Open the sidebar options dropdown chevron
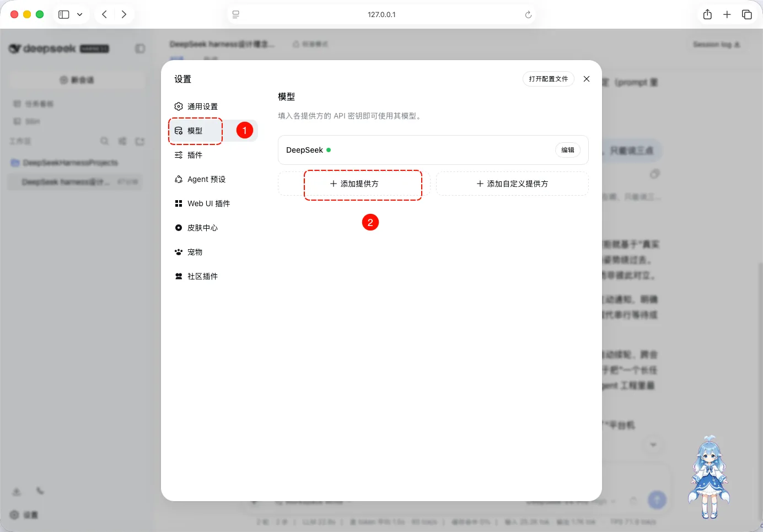Viewport: 763px width, 532px height. tap(79, 14)
